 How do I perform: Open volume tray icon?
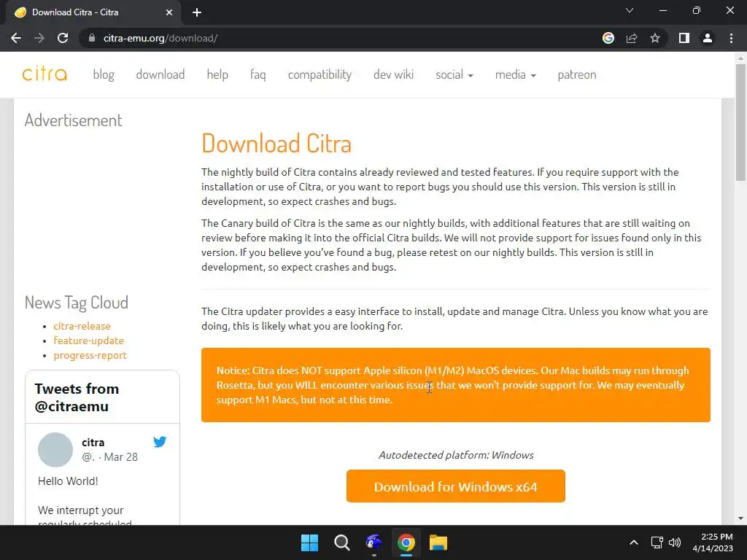click(x=675, y=542)
